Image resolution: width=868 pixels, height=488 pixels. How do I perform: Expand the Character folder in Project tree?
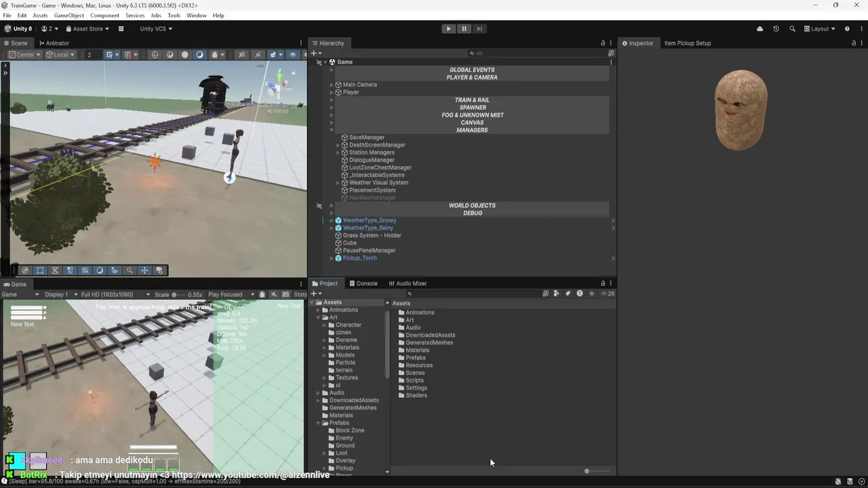[325, 325]
